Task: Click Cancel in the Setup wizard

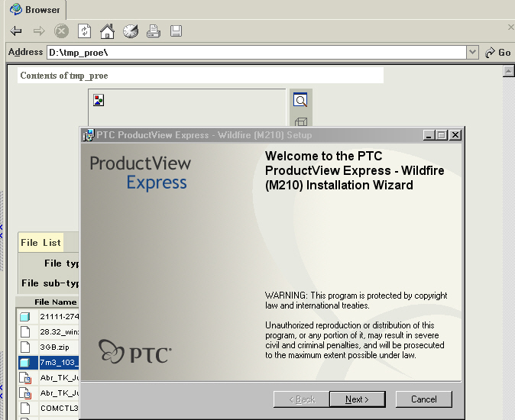Action: click(424, 399)
